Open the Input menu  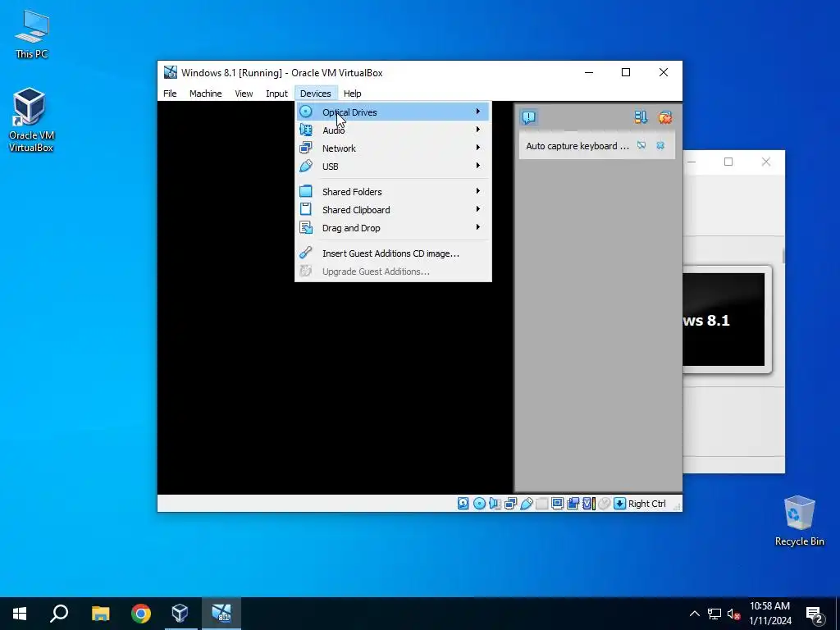click(276, 94)
